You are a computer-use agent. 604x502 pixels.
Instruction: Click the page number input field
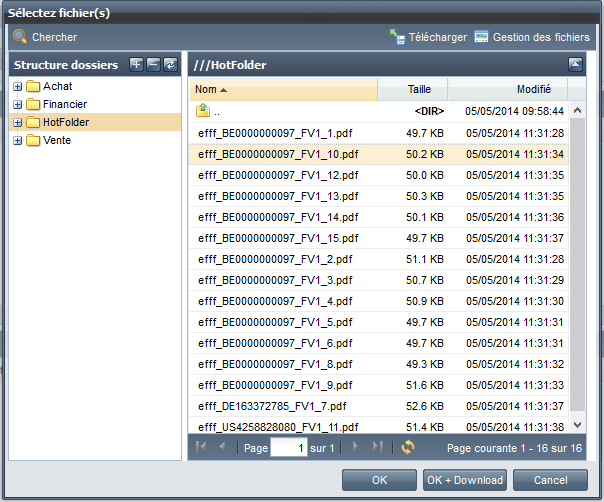coord(289,448)
